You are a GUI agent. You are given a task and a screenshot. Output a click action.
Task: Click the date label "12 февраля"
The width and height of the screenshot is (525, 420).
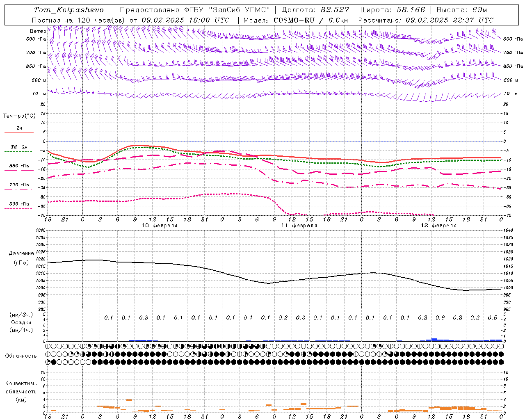438,226
